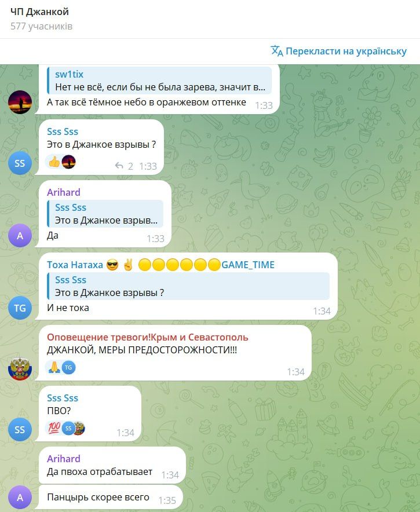Open the sunset avatar of sw1tix
Viewport: 420px width, 512px height.
point(20,102)
